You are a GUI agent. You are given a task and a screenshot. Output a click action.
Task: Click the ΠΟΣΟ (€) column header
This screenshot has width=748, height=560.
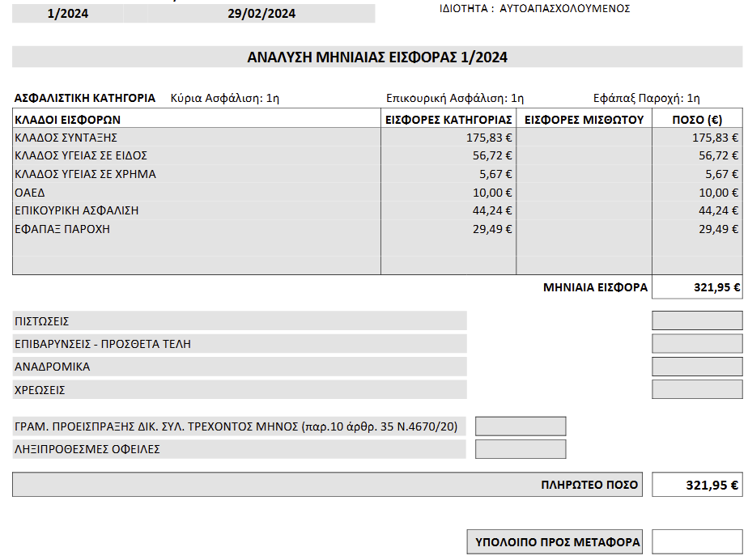click(697, 119)
